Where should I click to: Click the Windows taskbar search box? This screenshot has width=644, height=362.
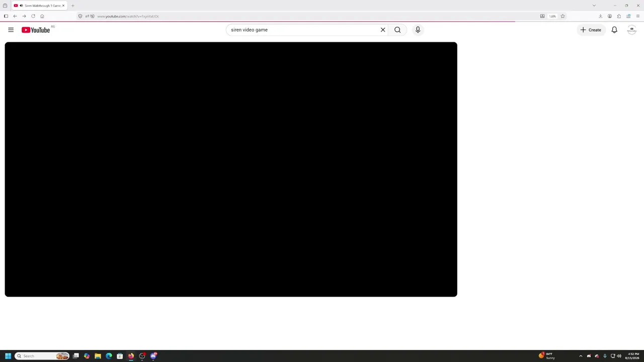coord(42,356)
